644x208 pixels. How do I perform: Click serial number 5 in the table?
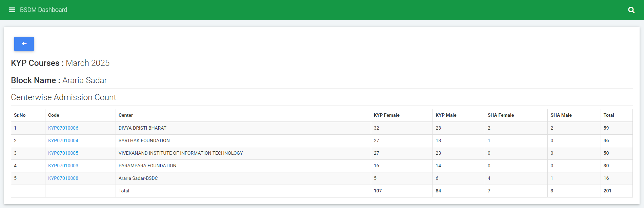pos(15,178)
